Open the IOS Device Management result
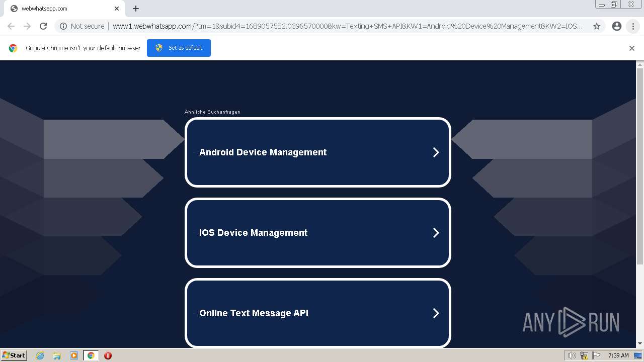The height and width of the screenshot is (362, 644). (318, 233)
